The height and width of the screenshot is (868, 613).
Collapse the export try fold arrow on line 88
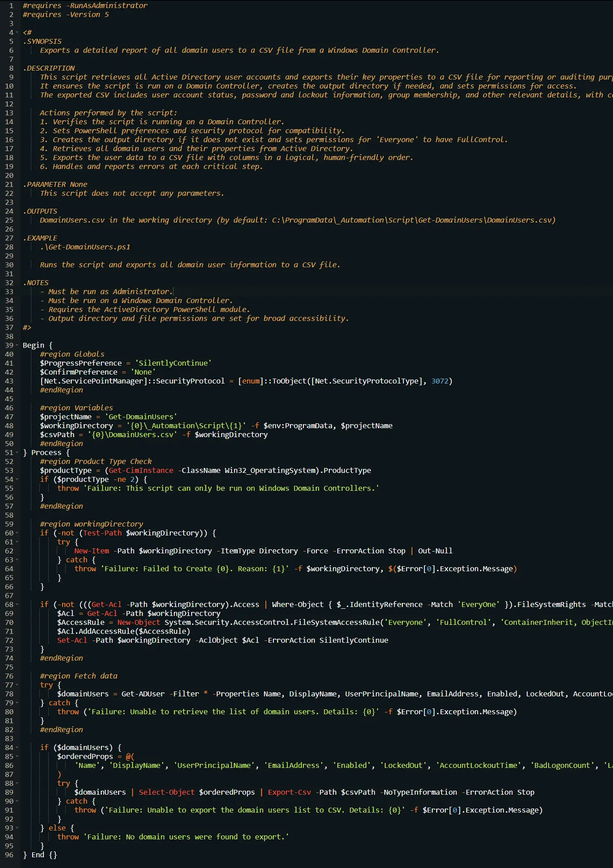tap(17, 783)
